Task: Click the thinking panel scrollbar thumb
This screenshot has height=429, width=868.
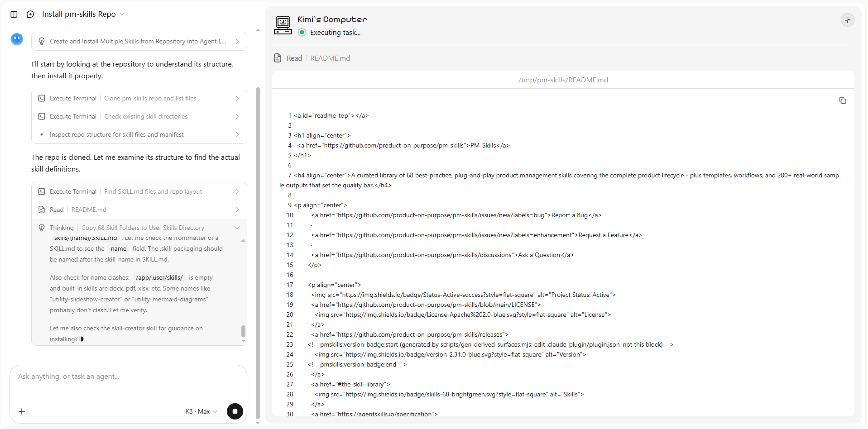Action: coord(243,331)
